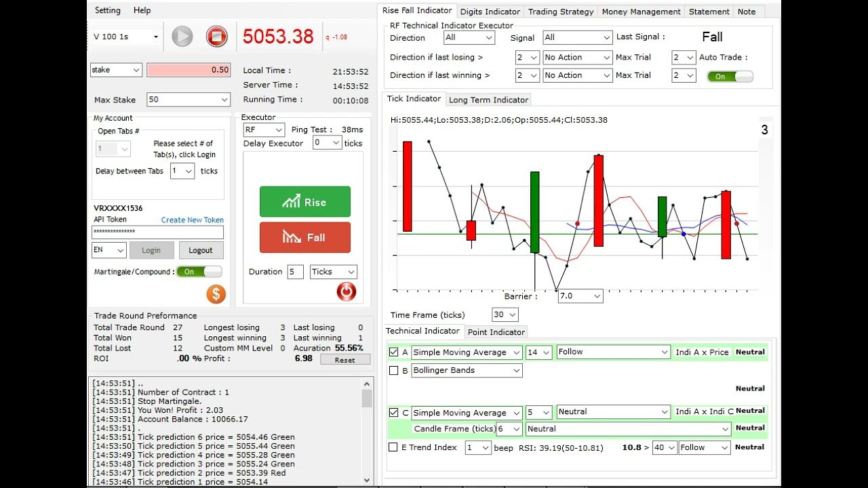The image size is (868, 488).
Task: Open the Candle Frame ticks 6 dropdown
Action: (x=509, y=429)
